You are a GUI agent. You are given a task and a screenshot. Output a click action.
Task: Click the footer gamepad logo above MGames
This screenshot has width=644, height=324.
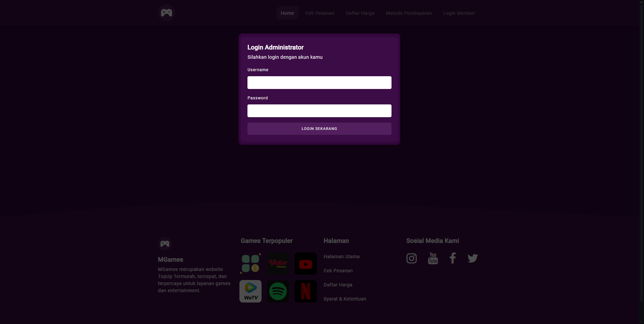click(165, 244)
